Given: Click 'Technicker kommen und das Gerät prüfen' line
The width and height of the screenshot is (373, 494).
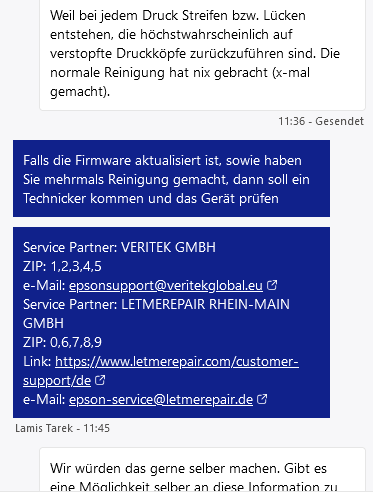Looking at the screenshot, I should coord(151,199).
